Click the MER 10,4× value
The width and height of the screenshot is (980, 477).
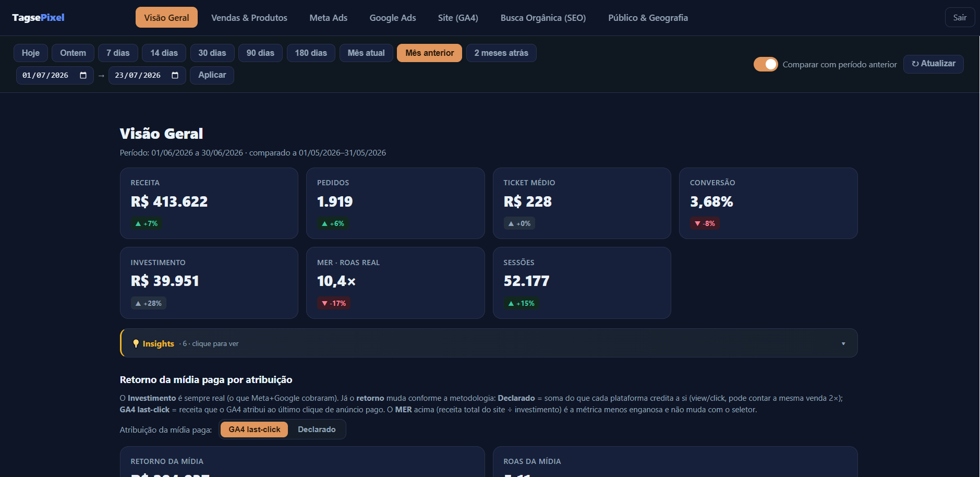(336, 281)
